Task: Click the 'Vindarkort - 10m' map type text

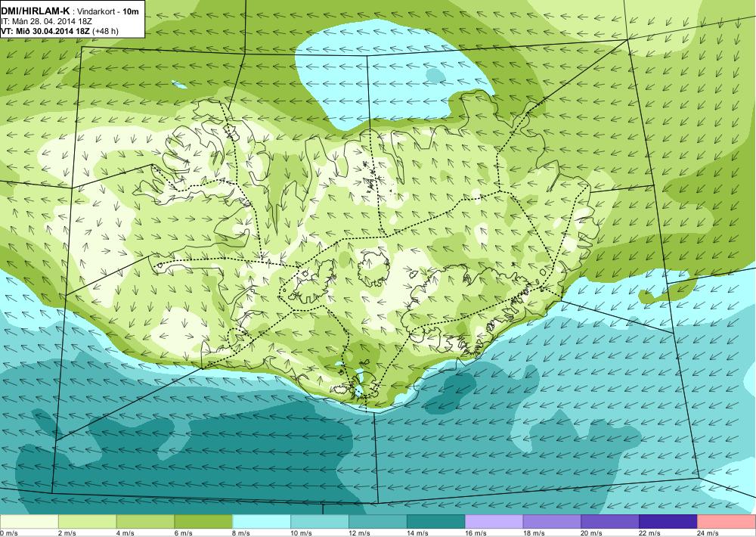Action: [108, 13]
